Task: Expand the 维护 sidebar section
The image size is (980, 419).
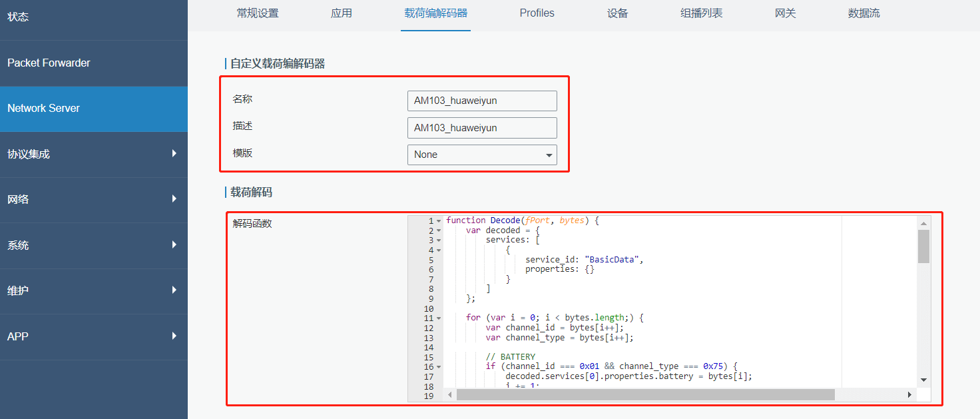Action: tap(93, 290)
